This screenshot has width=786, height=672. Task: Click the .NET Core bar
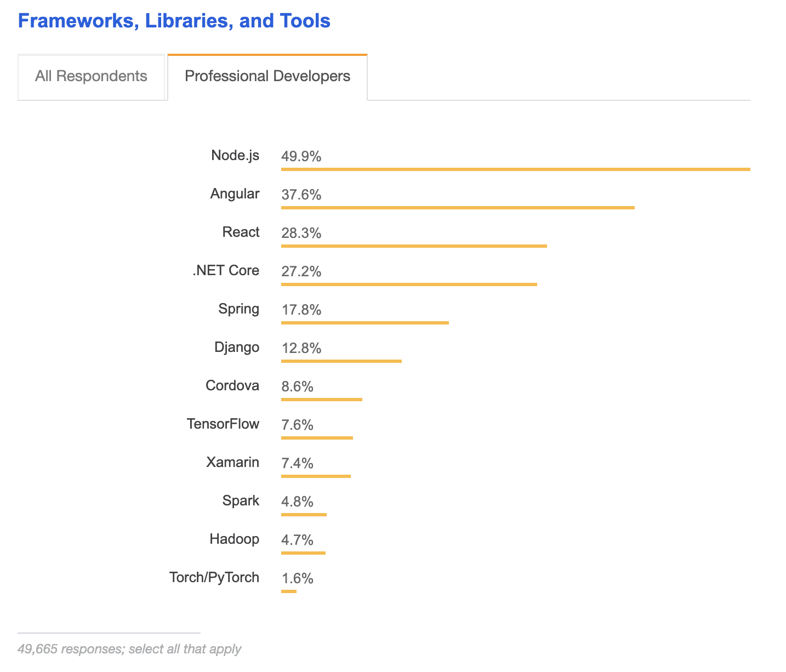tap(409, 284)
